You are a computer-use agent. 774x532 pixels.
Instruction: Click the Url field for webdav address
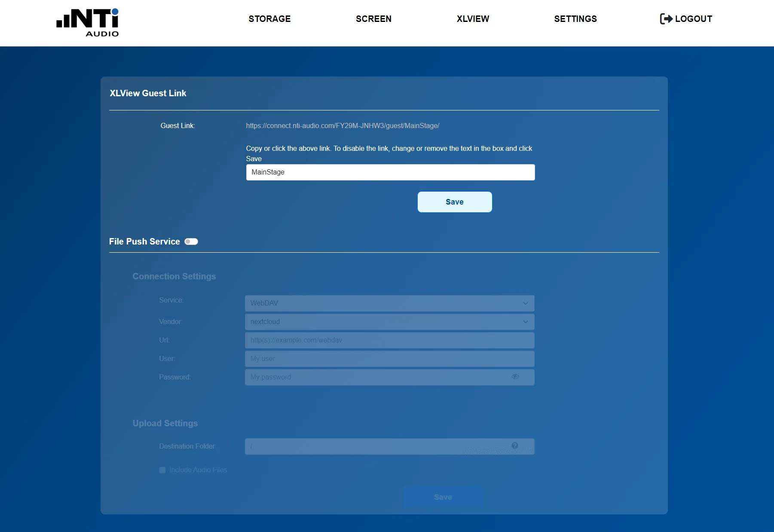point(389,340)
